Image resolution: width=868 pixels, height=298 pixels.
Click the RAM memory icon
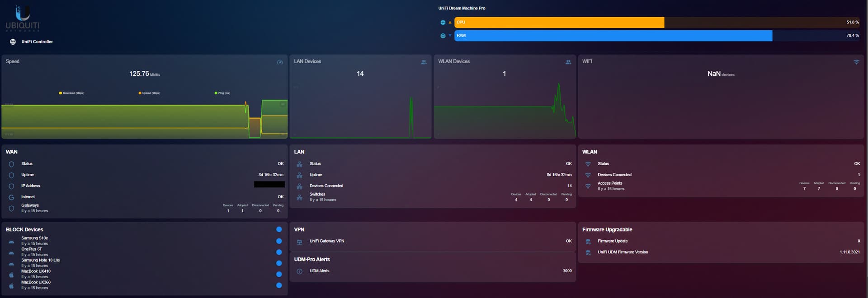coord(443,36)
